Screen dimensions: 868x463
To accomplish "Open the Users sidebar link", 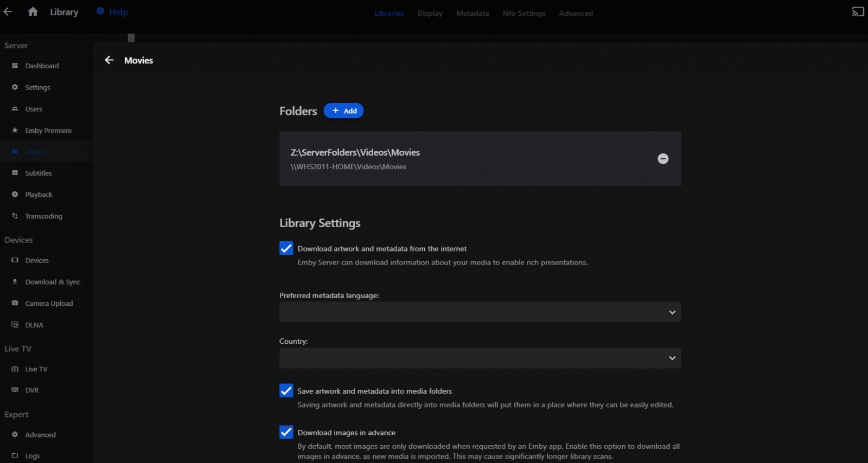I will pyautogui.click(x=34, y=109).
